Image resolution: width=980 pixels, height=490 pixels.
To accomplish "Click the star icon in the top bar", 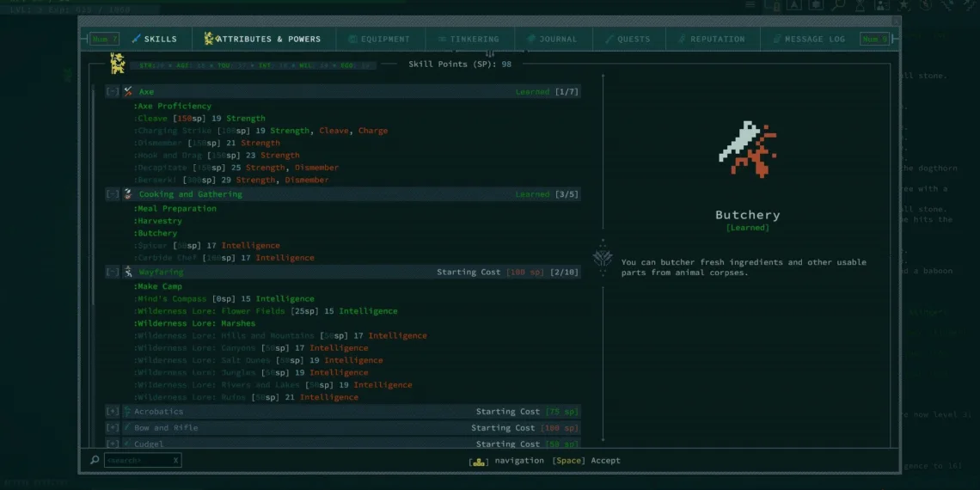I will click(903, 5).
